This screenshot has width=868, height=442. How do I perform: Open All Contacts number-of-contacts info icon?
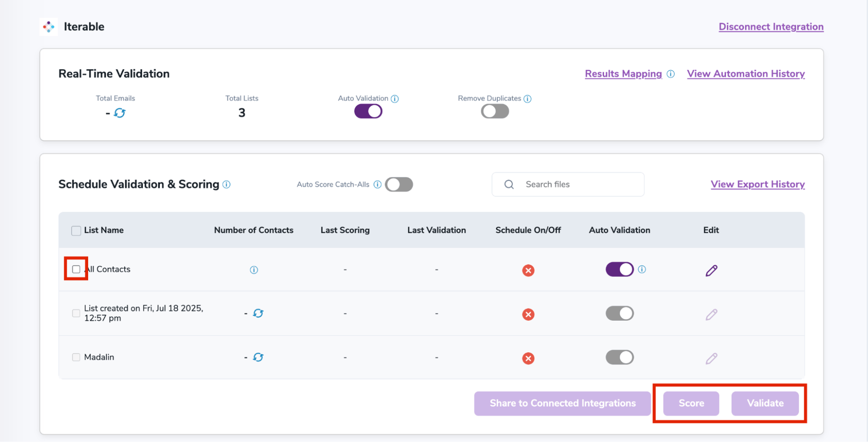254,270
